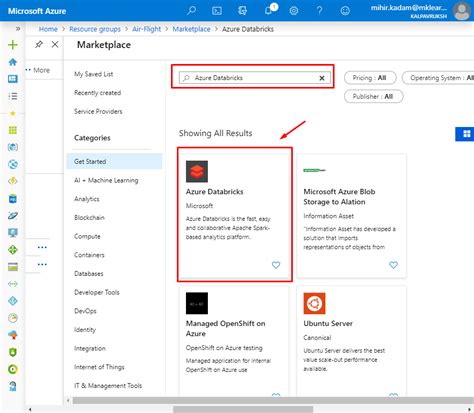Open SQL databases icon in sidebar
The width and height of the screenshot is (474, 413).
13,199
